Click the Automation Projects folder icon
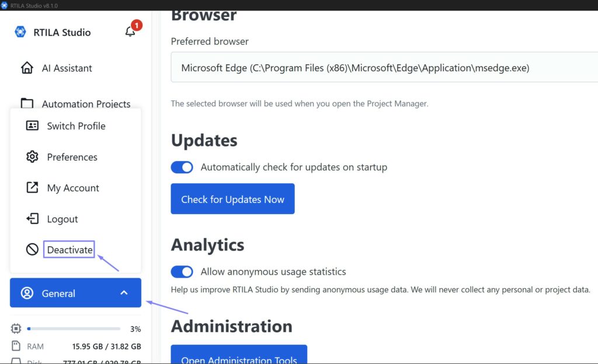Screen dimensions: 598x364 tap(27, 104)
